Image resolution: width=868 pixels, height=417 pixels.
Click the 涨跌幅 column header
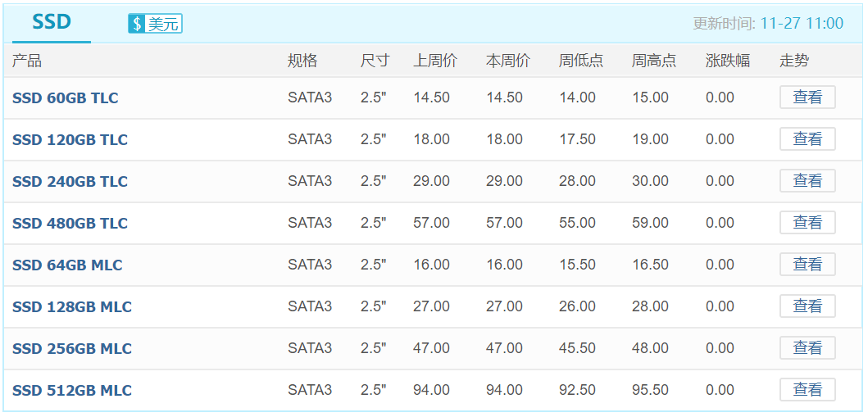(x=727, y=61)
